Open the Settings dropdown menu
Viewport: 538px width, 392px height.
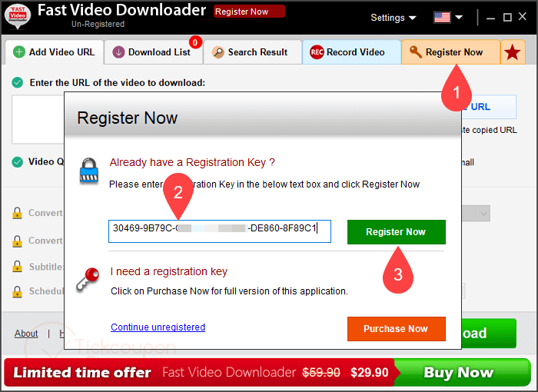coord(394,18)
